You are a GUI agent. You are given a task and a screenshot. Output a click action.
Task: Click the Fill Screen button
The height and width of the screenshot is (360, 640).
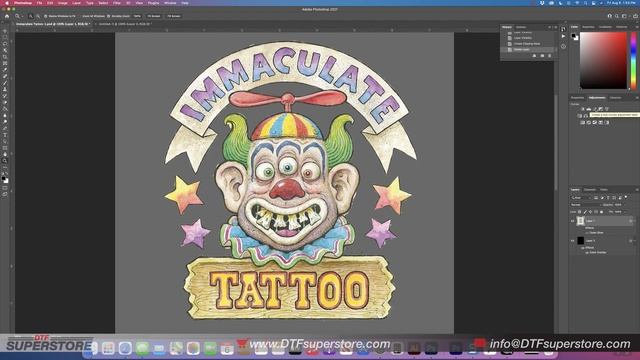tap(173, 16)
